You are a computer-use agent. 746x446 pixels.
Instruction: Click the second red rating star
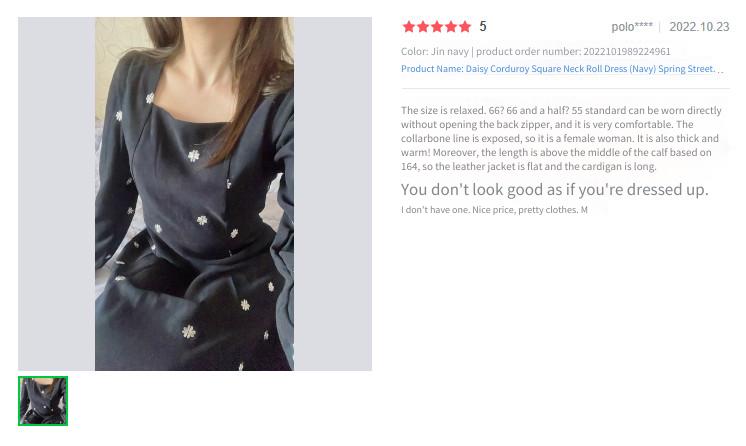(422, 27)
